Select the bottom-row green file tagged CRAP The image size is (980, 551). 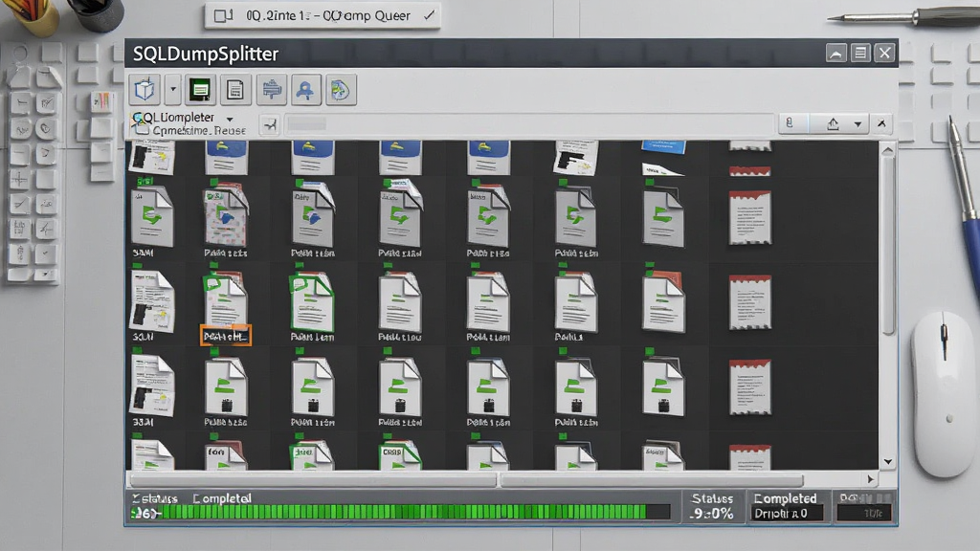(400, 455)
